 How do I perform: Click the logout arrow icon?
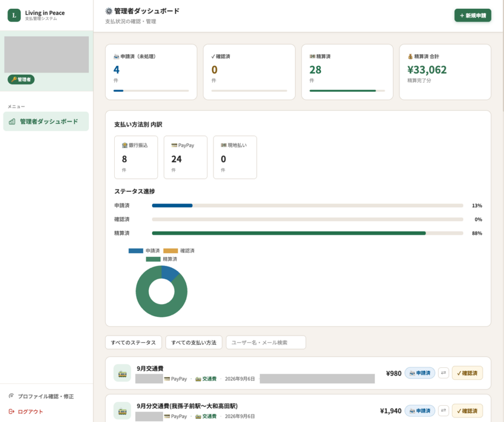click(11, 411)
